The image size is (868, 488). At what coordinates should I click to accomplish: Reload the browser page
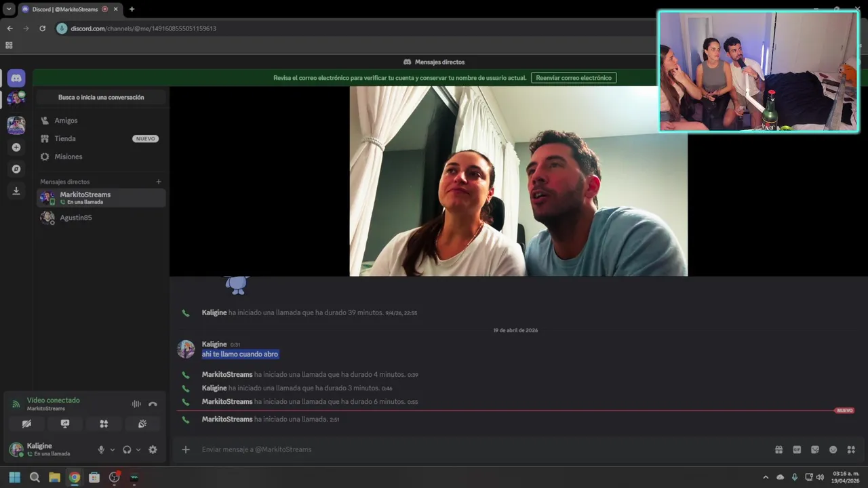coord(42,28)
